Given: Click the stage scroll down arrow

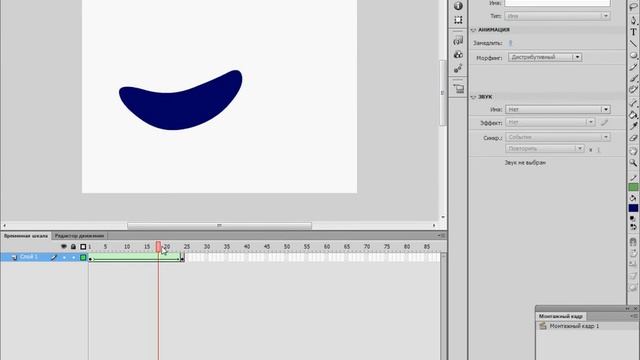Looking at the screenshot, I should click(443, 218).
